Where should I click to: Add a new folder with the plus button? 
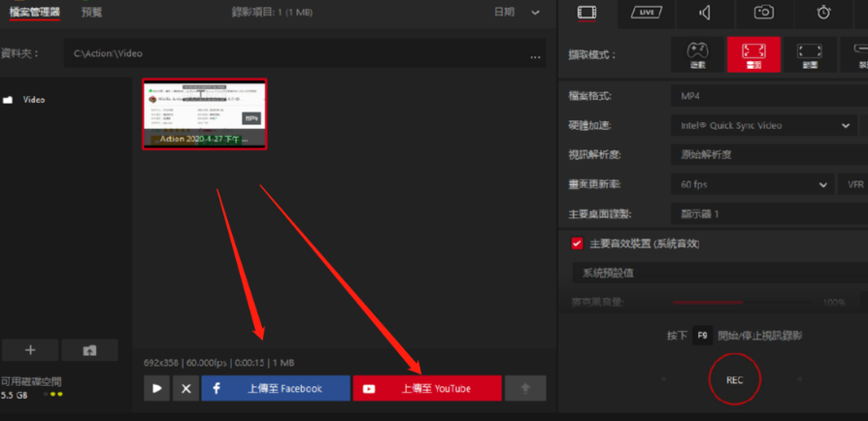(30, 350)
